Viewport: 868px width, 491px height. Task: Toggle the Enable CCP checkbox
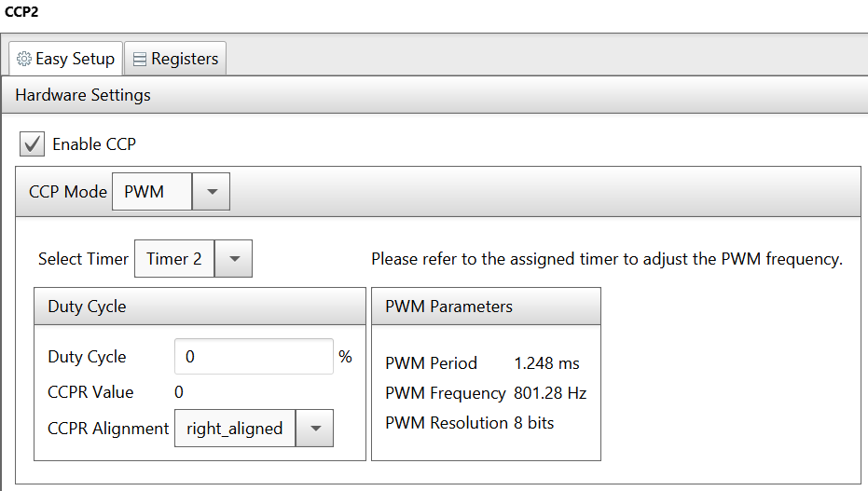coord(32,143)
